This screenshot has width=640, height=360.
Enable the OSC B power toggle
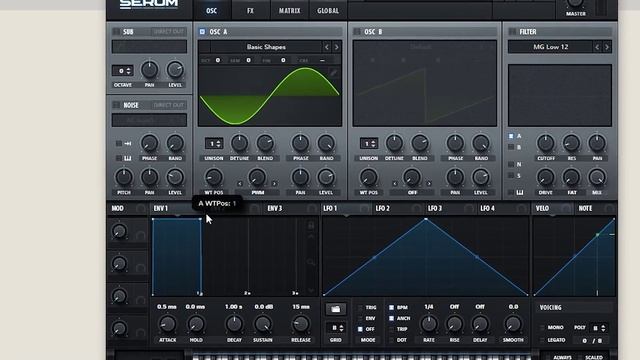(x=357, y=31)
